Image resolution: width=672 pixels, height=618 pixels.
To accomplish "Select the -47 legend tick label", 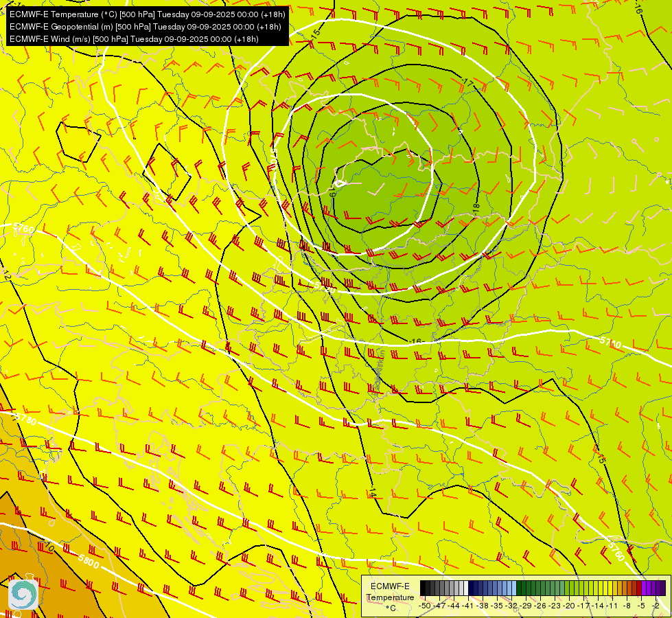I will tap(439, 606).
